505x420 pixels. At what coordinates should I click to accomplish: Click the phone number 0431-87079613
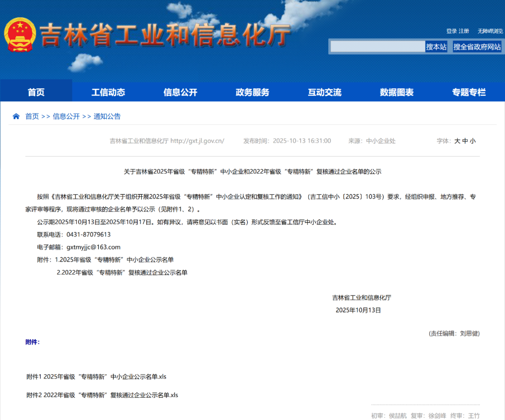click(x=88, y=235)
